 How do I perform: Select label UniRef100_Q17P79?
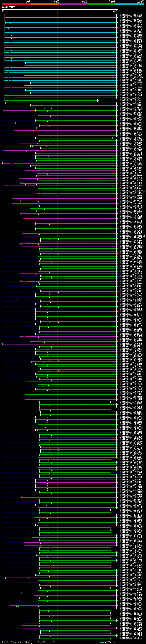pyautogui.click(x=131, y=130)
